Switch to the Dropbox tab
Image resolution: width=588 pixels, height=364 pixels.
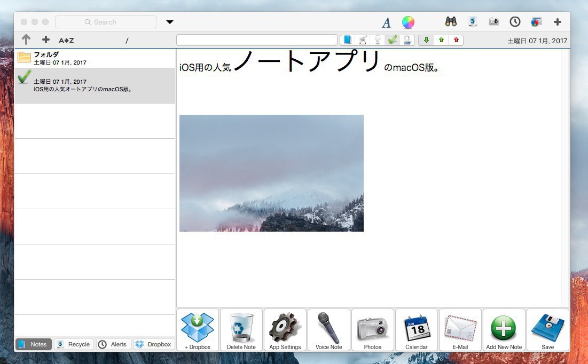tap(154, 344)
